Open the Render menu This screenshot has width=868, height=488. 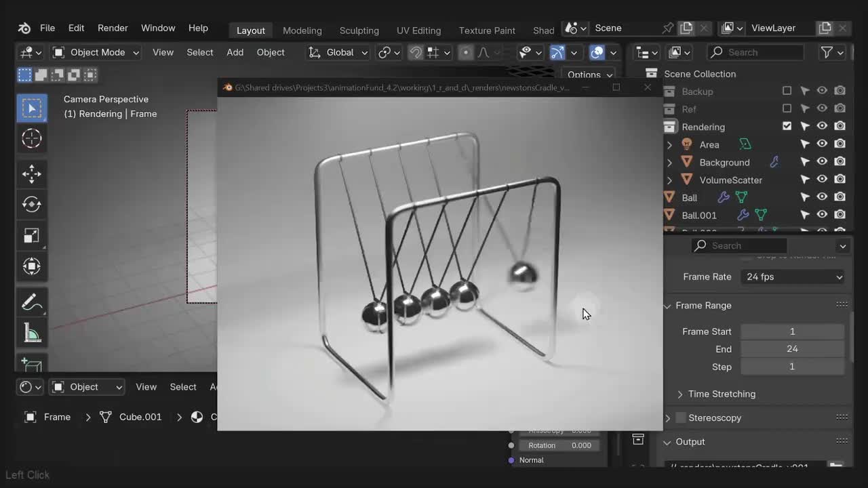pos(113,28)
